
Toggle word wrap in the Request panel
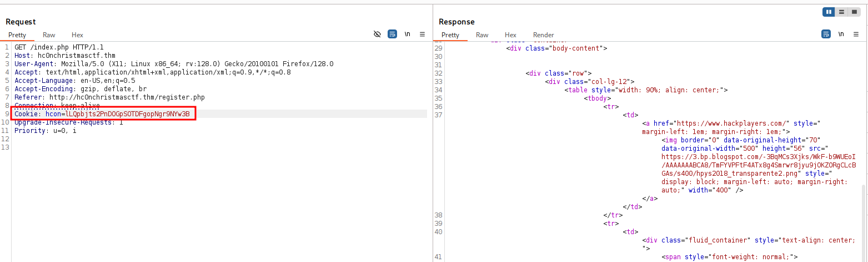pos(392,34)
